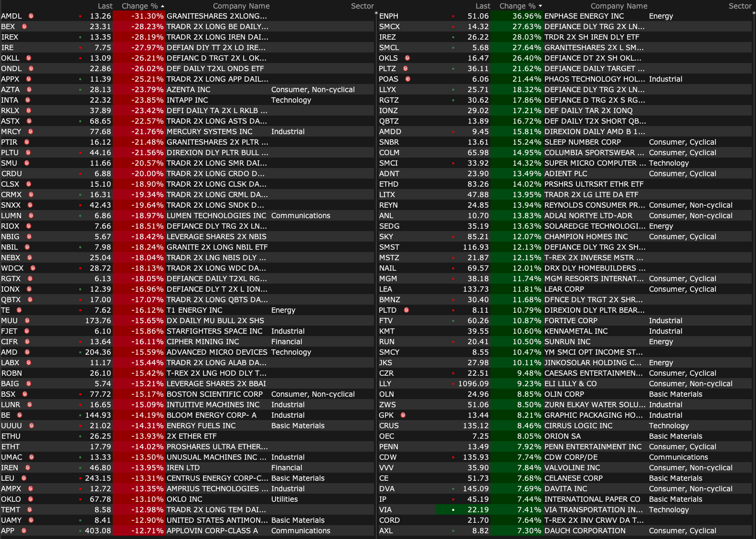Click the descending sort arrow in right Change % header
This screenshot has width=756, height=539.
coord(540,6)
